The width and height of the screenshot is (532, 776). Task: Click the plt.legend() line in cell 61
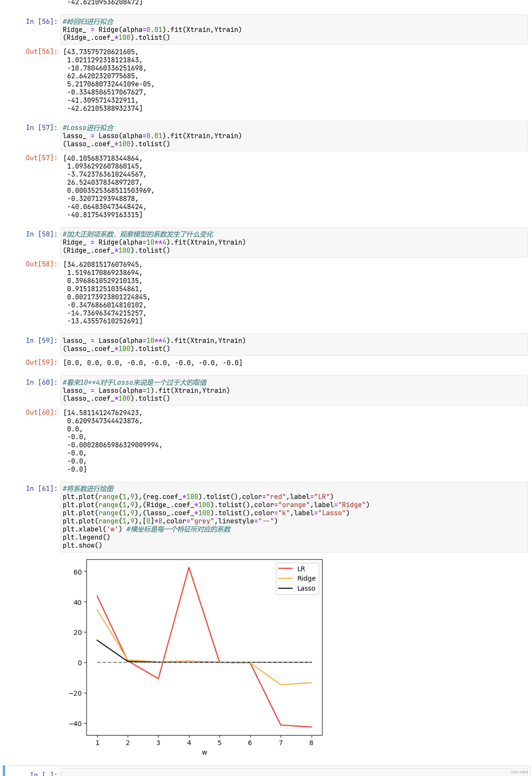coord(86,537)
